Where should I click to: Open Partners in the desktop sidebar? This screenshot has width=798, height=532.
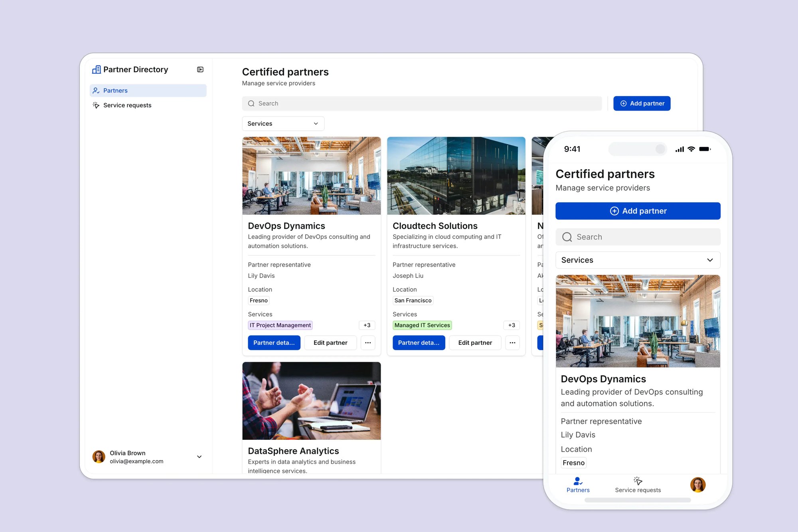(x=148, y=91)
